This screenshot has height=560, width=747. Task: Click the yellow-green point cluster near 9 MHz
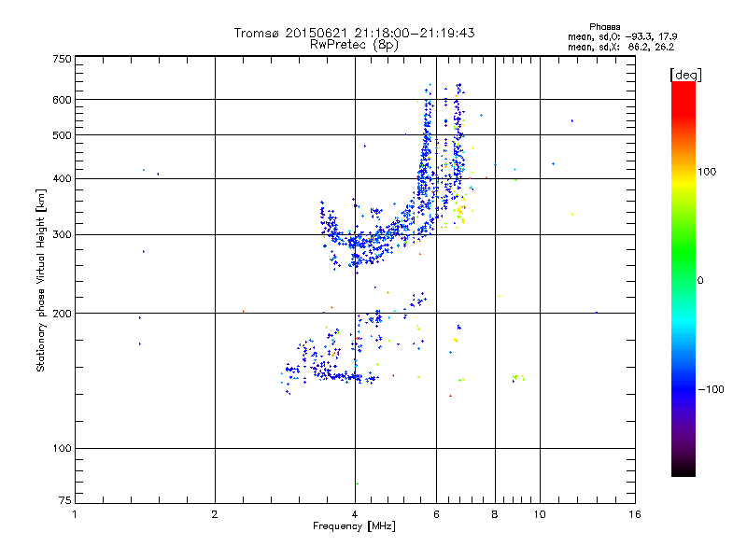pos(518,378)
